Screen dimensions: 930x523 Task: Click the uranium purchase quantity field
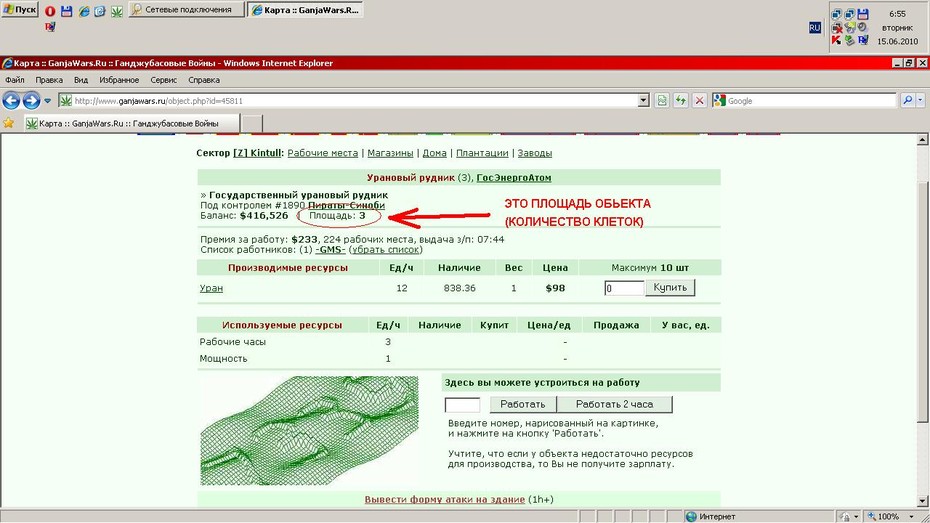(x=624, y=288)
